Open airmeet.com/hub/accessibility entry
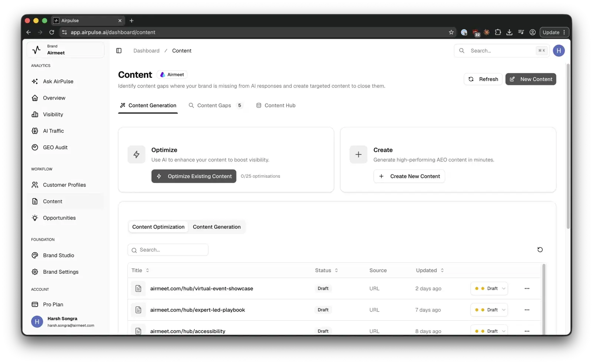Image resolution: width=593 pixels, height=364 pixels. [188, 331]
